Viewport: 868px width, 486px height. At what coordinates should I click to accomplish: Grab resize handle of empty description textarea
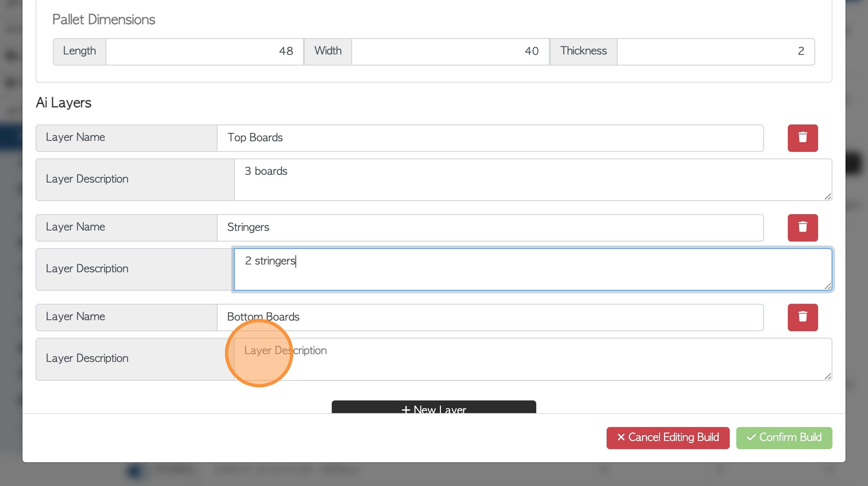[828, 376]
